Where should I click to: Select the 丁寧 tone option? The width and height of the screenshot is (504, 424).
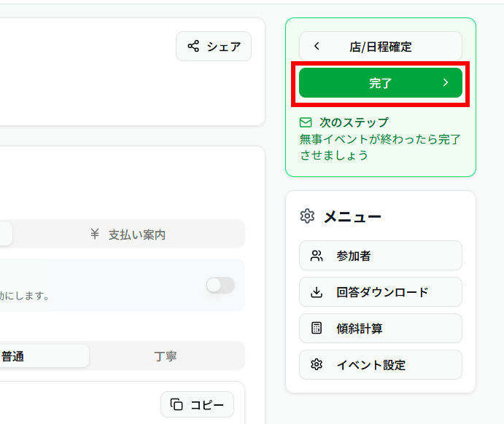click(166, 356)
